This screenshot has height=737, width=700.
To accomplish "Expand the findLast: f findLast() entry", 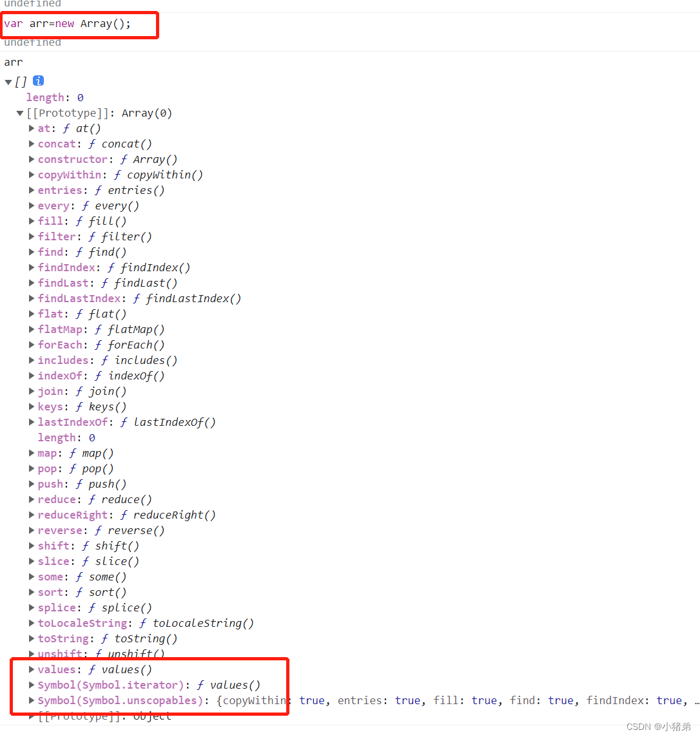I will point(31,283).
